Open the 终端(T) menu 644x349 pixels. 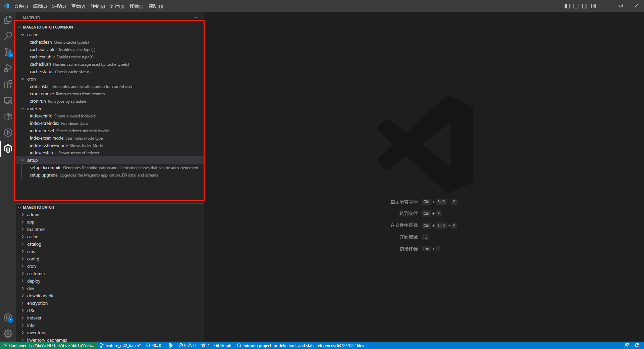[136, 6]
